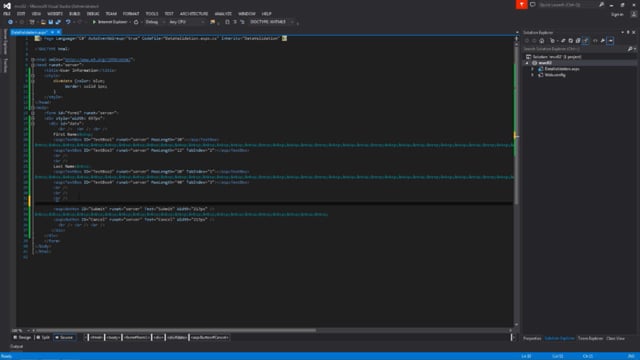
Task: Start debugging with Internet Explorer button
Action: pyautogui.click(x=109, y=22)
